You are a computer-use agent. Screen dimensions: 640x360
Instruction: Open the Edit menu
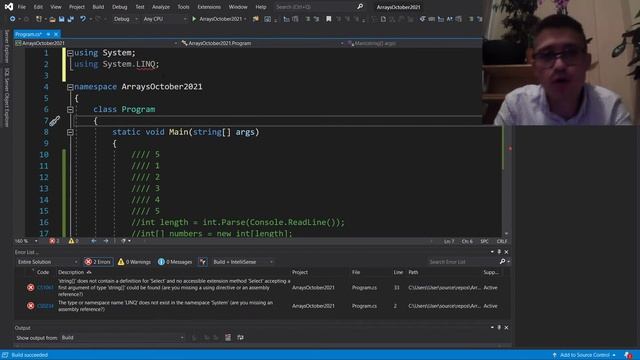(x=38, y=7)
